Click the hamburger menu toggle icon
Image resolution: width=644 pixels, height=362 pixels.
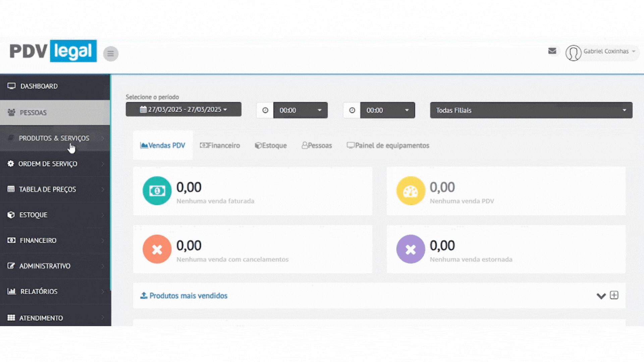coord(111,54)
